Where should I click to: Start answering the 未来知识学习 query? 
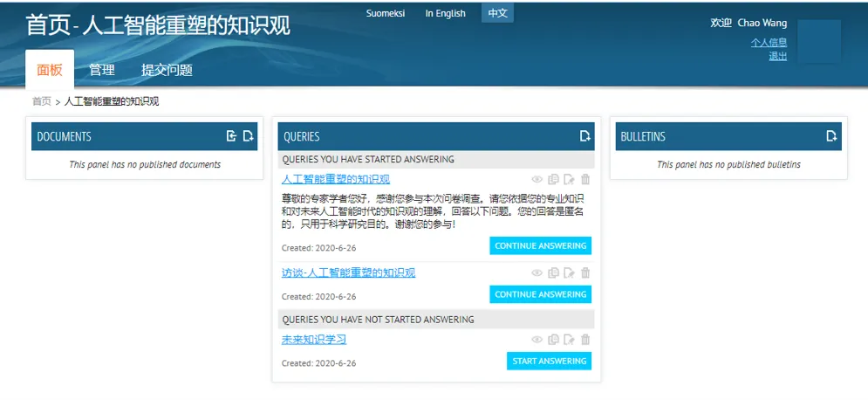pos(548,361)
